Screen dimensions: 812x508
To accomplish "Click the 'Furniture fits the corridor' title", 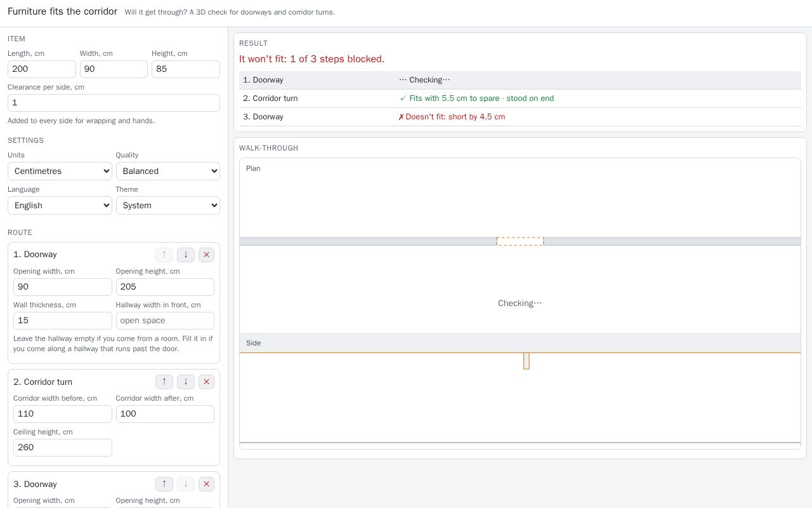I will click(x=62, y=11).
